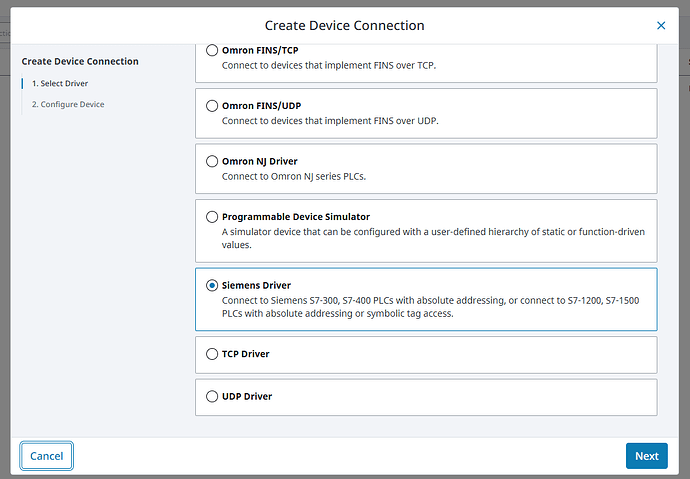Close the Create Device Connection dialog
Viewport: 690px width, 479px height.
pos(660,25)
